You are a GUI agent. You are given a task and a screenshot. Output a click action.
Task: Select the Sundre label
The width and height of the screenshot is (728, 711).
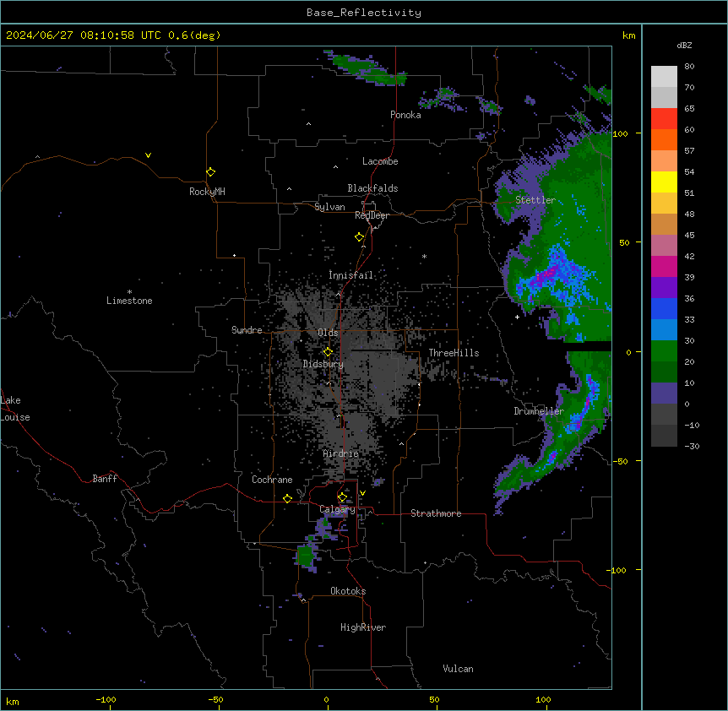click(247, 330)
